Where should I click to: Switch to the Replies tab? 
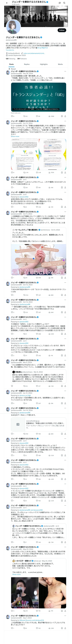click(27, 64)
